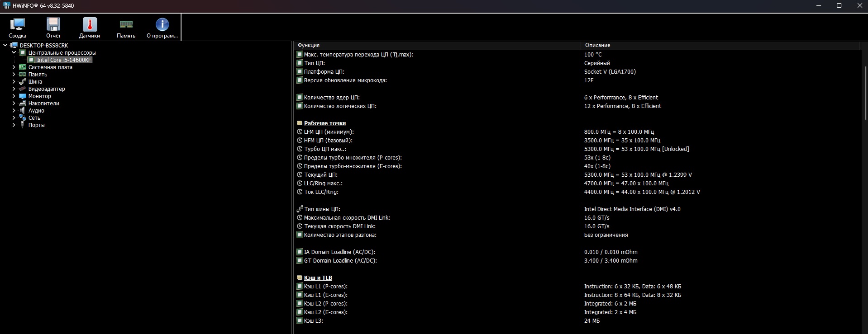Screen dimensions: 868x334
Task: Click the Аудио speaker icon
Action: tap(23, 110)
